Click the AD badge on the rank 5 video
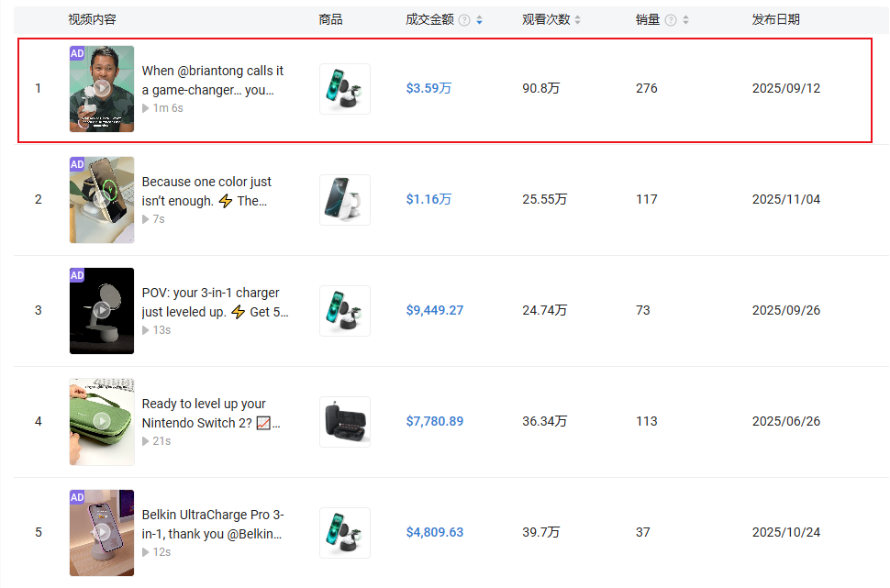This screenshot has width=890, height=588. click(x=77, y=497)
